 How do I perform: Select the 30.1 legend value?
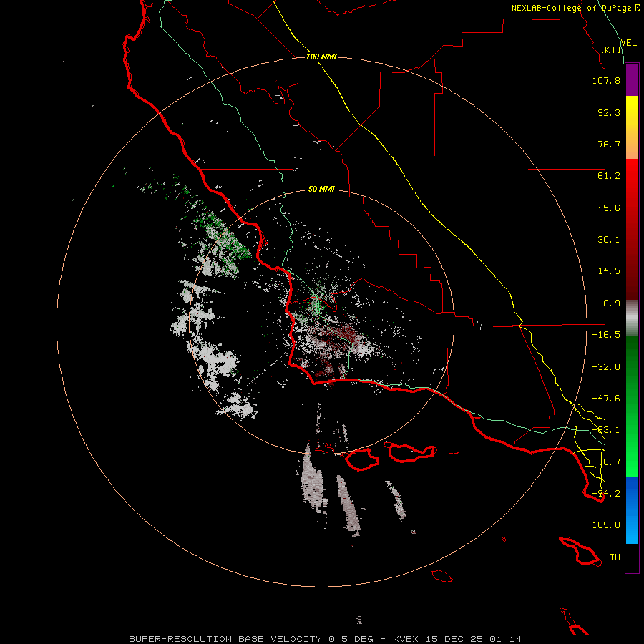[x=609, y=240]
